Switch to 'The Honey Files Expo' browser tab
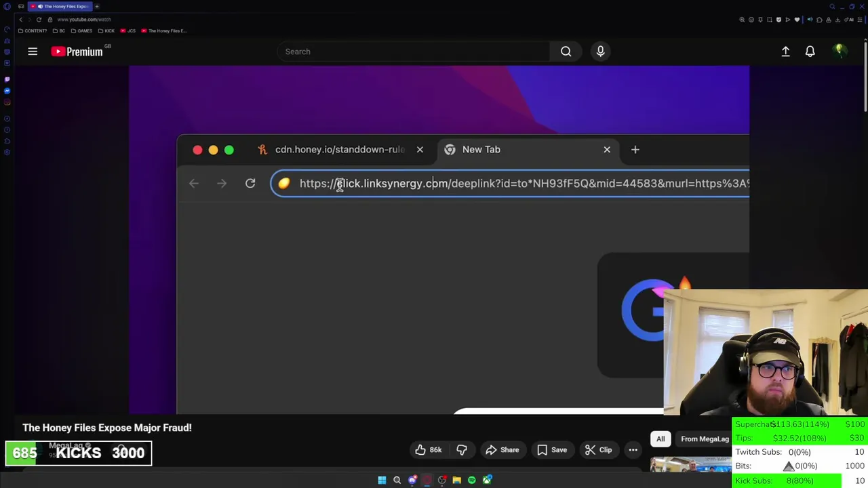 60,6
